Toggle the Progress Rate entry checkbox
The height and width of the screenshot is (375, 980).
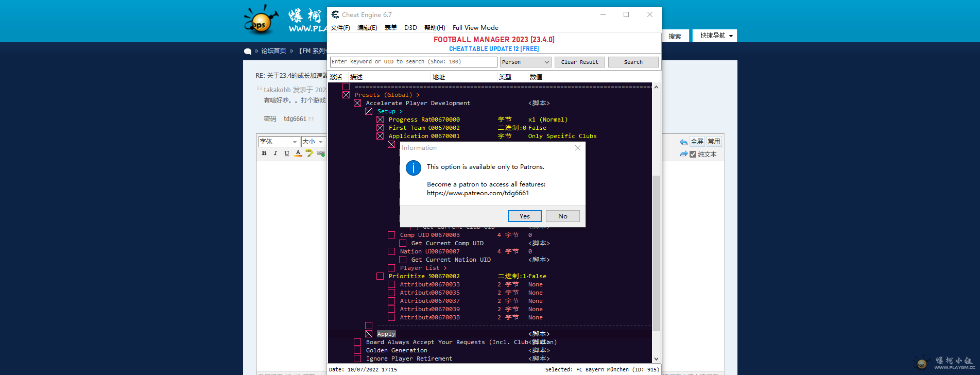380,120
